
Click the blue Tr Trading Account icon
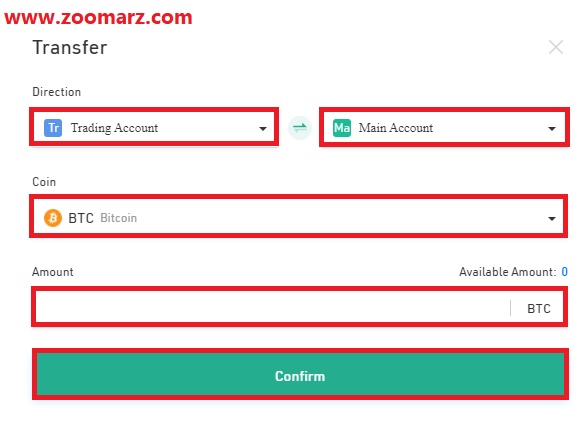coord(53,128)
